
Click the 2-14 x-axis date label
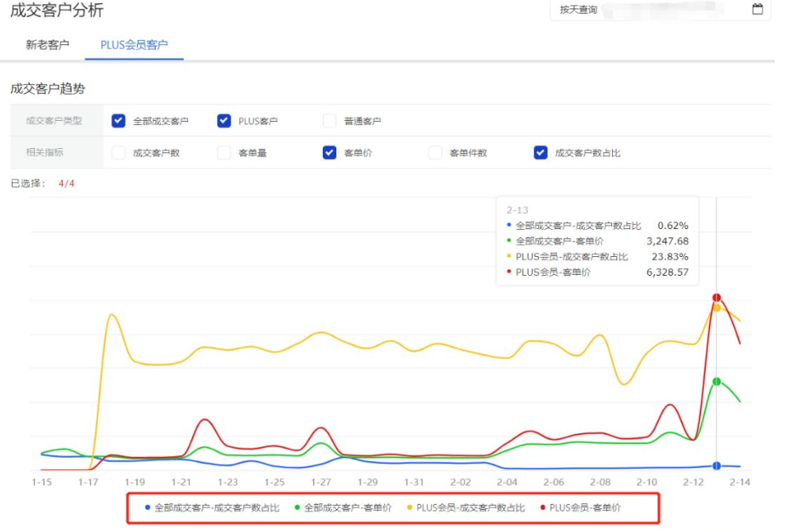click(740, 482)
